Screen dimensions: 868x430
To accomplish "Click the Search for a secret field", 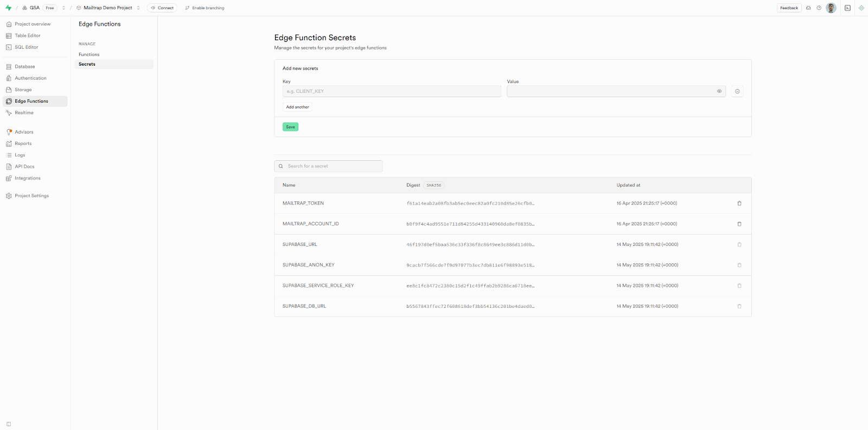I will (x=328, y=166).
